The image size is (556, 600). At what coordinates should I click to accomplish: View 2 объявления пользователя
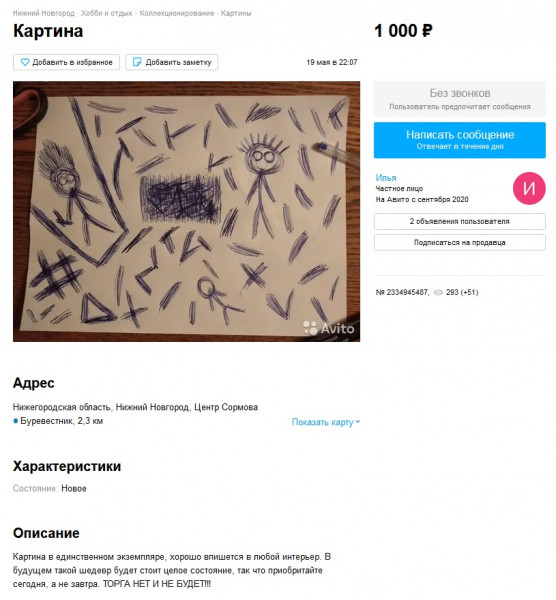[460, 221]
